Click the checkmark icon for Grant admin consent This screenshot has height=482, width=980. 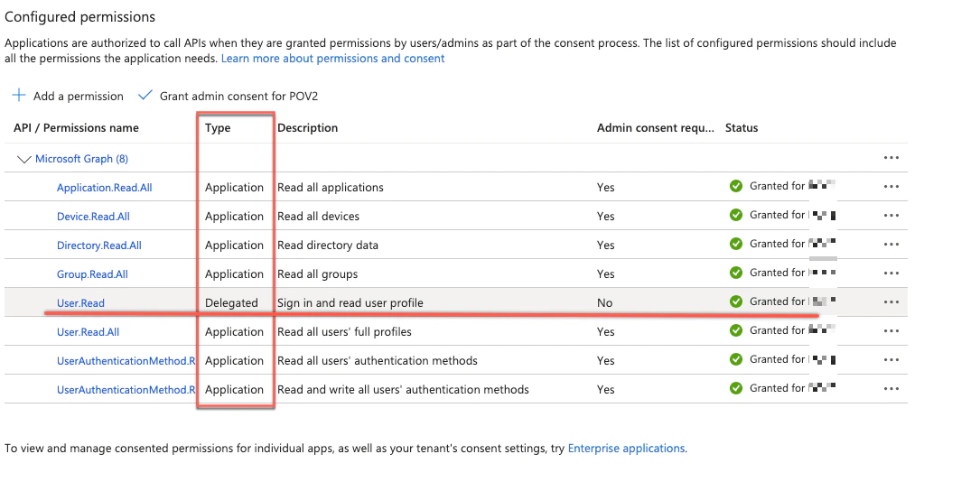145,96
